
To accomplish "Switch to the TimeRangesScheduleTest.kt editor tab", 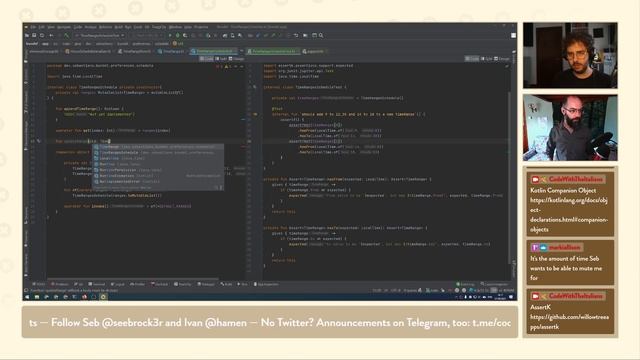I will 272,51.
